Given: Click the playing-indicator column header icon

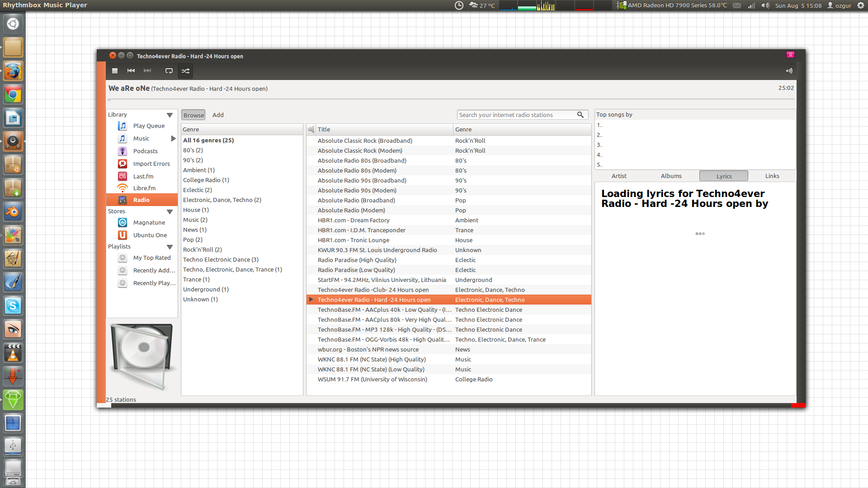Looking at the screenshot, I should coord(311,130).
